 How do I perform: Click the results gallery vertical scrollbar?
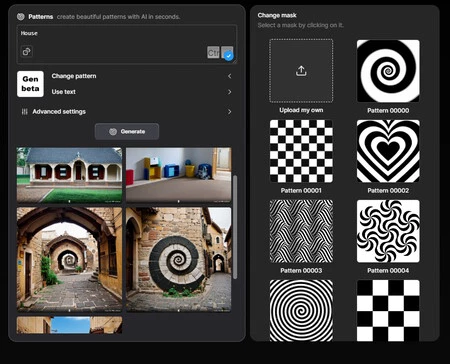tap(235, 227)
